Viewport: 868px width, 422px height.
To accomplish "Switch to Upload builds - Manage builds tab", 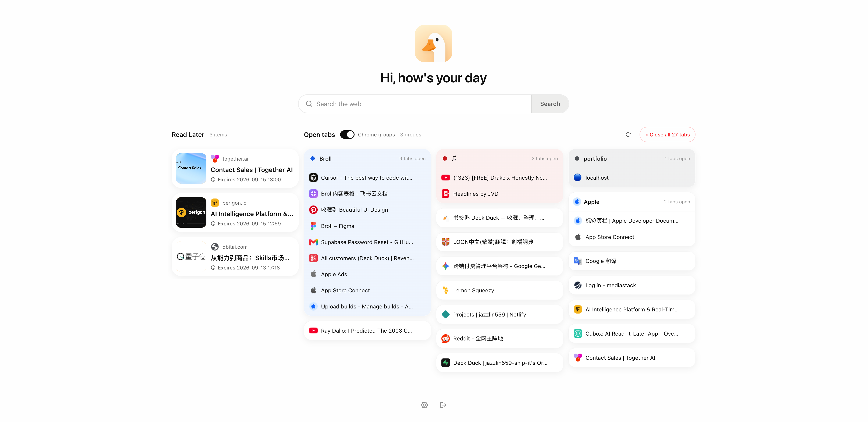I will 367,307.
